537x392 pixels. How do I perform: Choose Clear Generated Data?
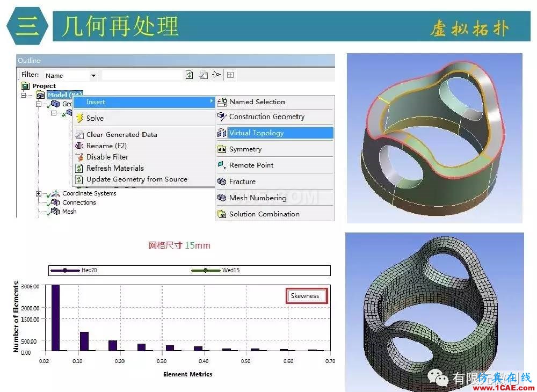[x=144, y=135]
